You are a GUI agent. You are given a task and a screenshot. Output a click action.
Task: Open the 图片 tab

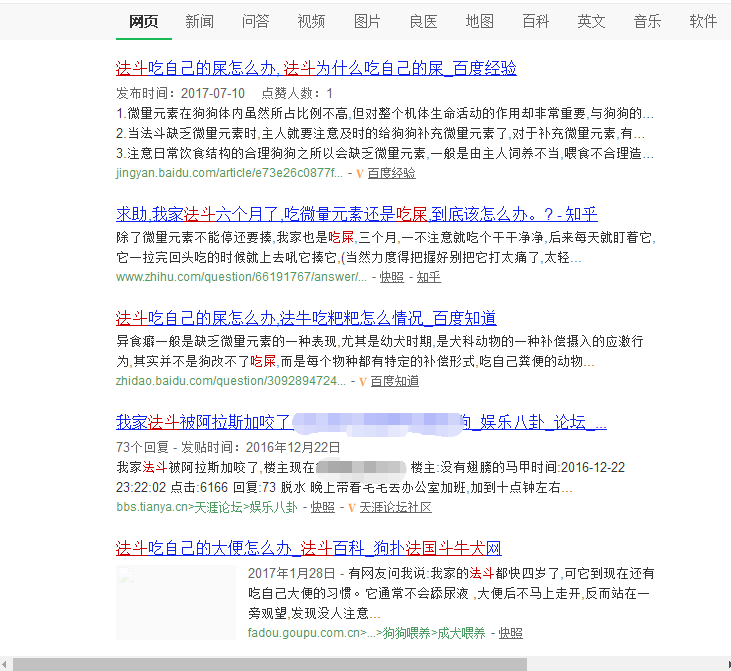367,21
